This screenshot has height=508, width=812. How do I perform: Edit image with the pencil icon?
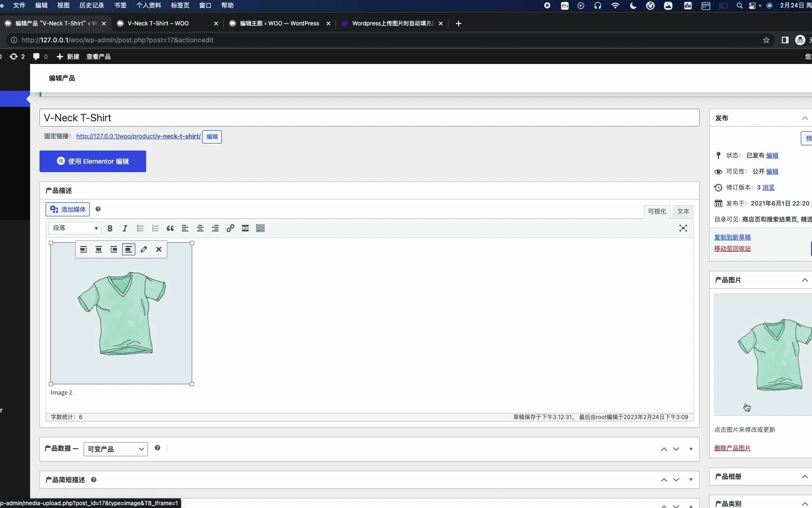coord(144,249)
